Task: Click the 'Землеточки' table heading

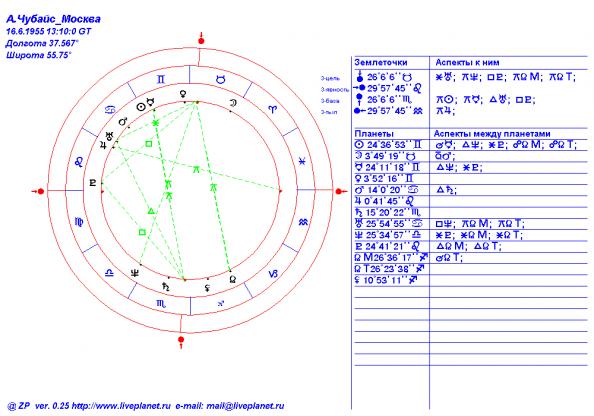Action: pyautogui.click(x=381, y=63)
